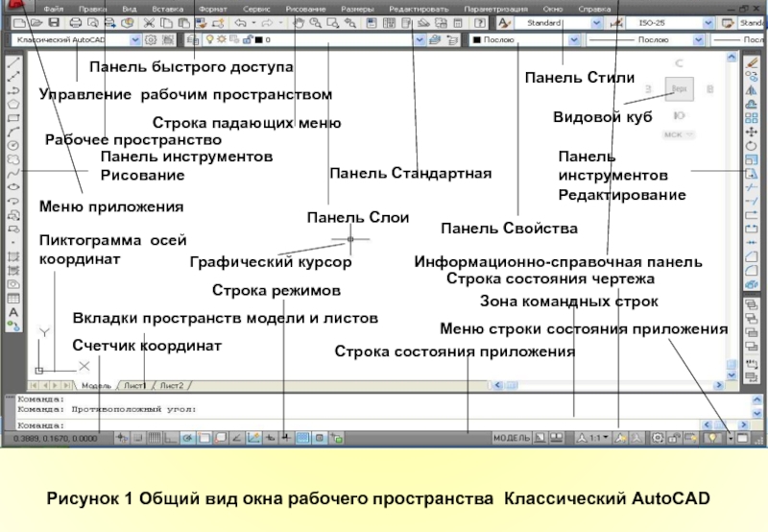Expand the ISO-25 dimension style dropdown
768x532 pixels.
[705, 22]
